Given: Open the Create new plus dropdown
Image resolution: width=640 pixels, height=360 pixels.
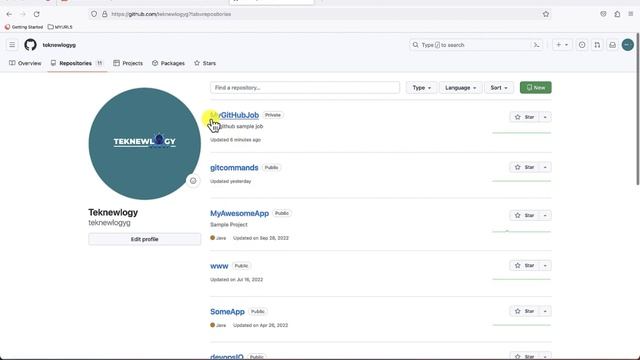Looking at the screenshot, I should tap(562, 45).
